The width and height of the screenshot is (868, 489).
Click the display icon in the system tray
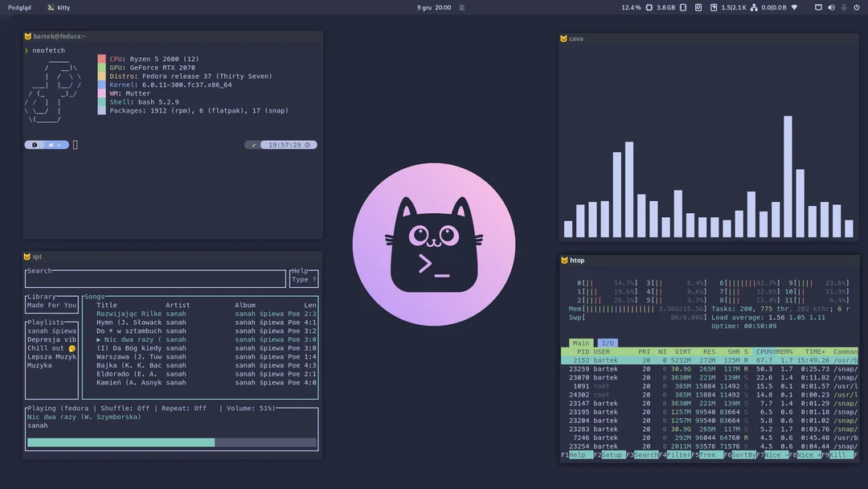pyautogui.click(x=818, y=7)
